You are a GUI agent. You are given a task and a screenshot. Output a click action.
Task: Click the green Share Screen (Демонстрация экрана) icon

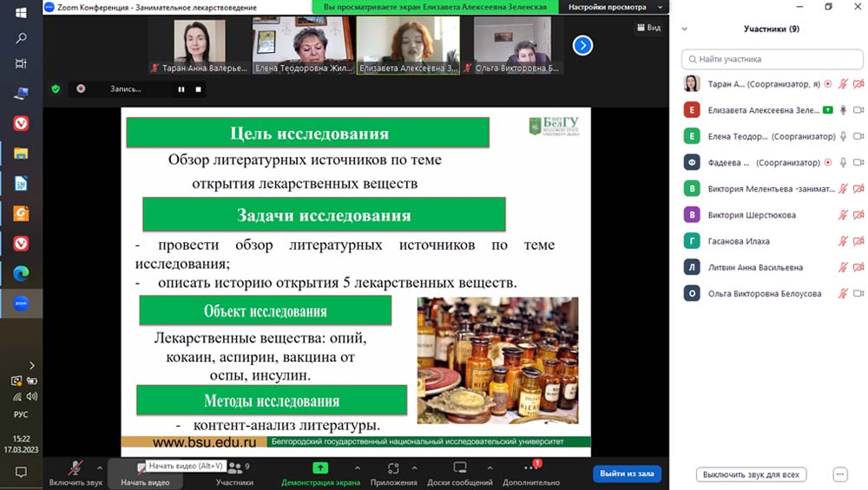(320, 467)
